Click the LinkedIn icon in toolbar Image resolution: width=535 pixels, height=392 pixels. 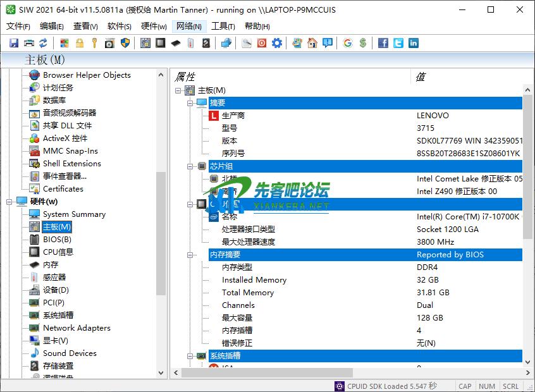pyautogui.click(x=413, y=43)
